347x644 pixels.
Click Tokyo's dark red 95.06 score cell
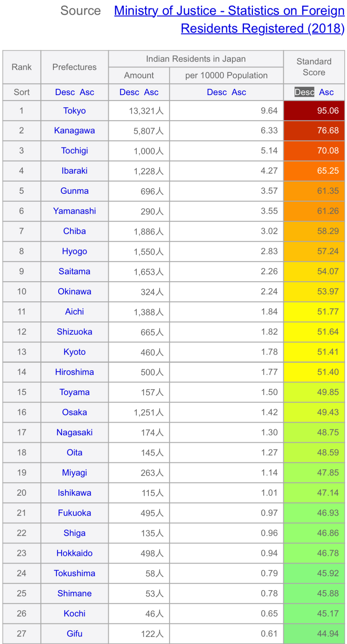pyautogui.click(x=314, y=111)
